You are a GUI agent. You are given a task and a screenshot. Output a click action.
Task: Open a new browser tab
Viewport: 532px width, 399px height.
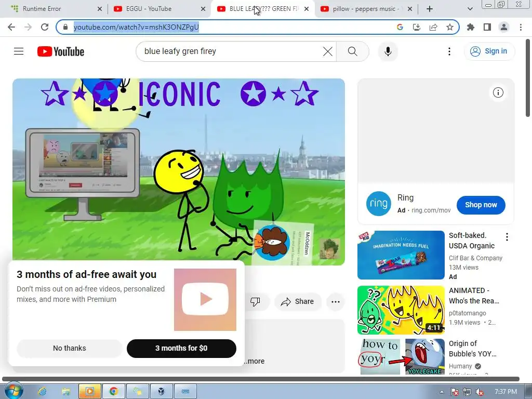[430, 9]
